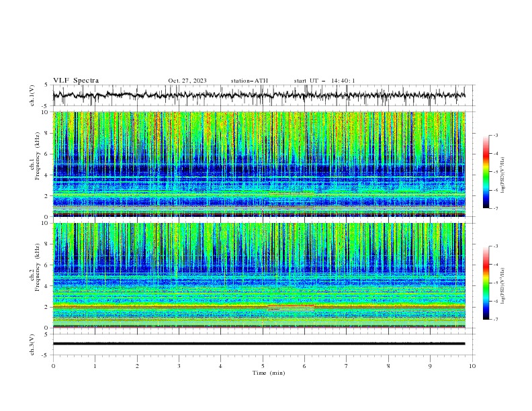Viewport: 532px width, 411px height.
Task: Click the 'VLF Spectra' title text
Action: (76, 81)
